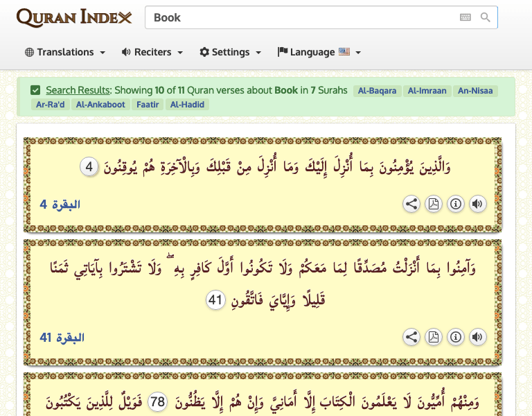Play audio for verse Al-Baqara 4
532x416 pixels.
pos(477,204)
